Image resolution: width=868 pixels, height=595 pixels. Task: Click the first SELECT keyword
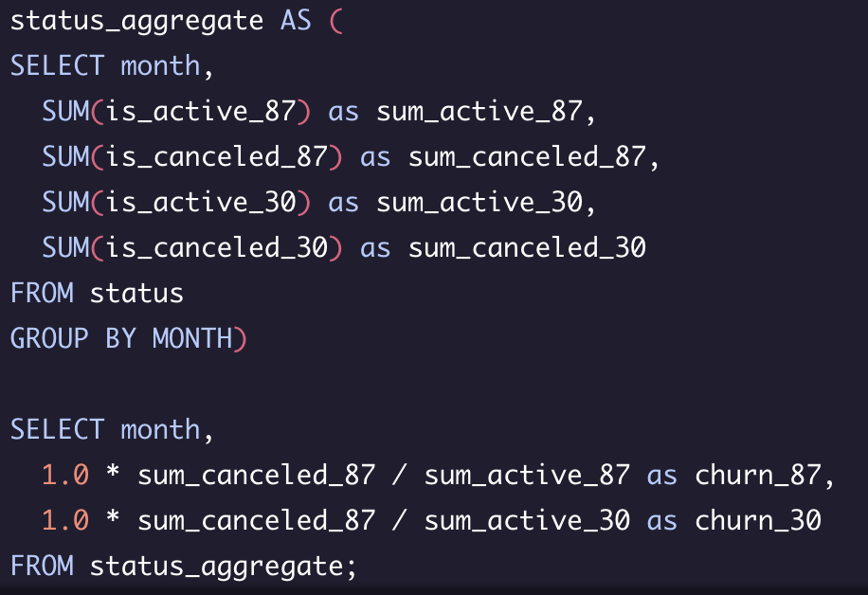click(58, 66)
